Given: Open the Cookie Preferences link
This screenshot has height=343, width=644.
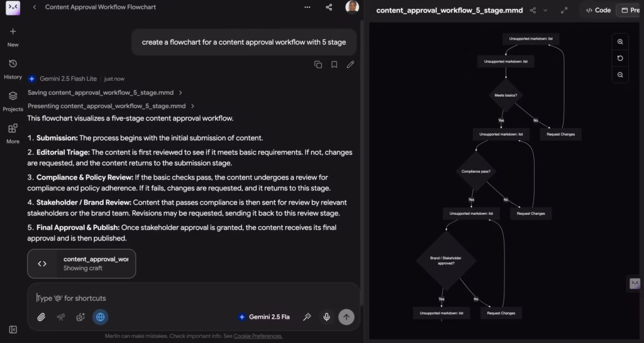Looking at the screenshot, I should pyautogui.click(x=258, y=336).
